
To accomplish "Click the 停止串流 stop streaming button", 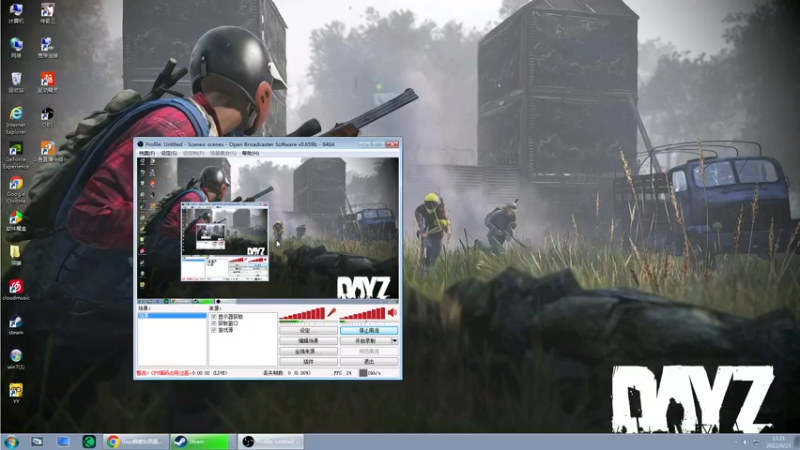I will pyautogui.click(x=369, y=331).
